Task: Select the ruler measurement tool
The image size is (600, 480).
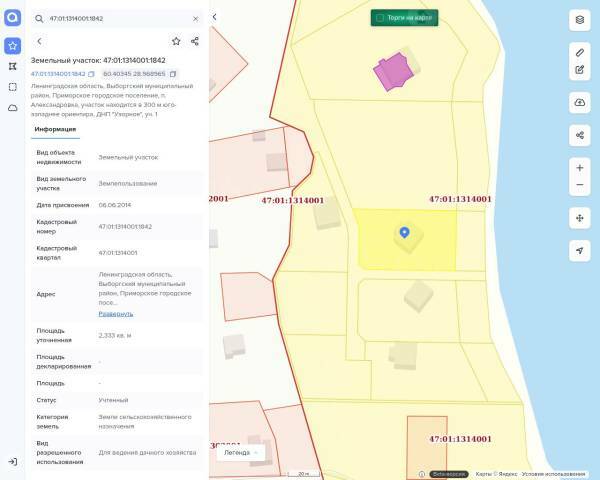Action: [x=580, y=50]
